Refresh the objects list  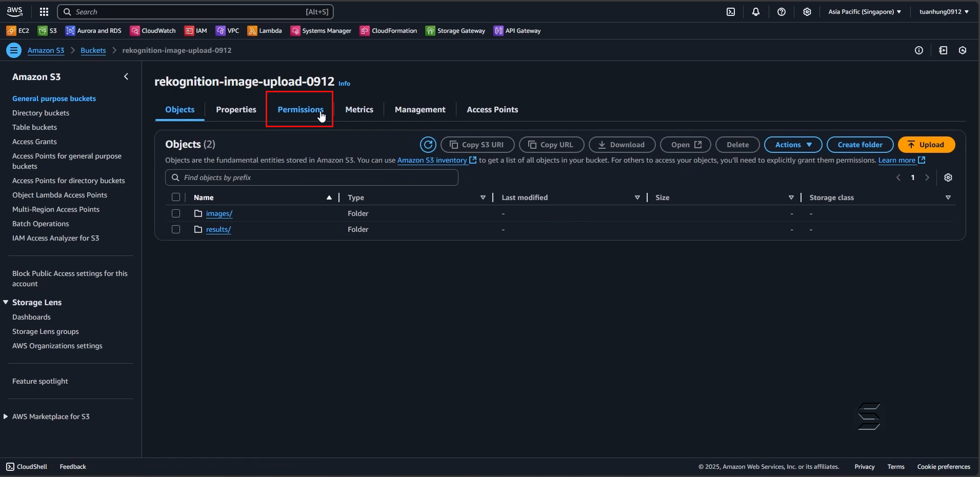pyautogui.click(x=428, y=145)
